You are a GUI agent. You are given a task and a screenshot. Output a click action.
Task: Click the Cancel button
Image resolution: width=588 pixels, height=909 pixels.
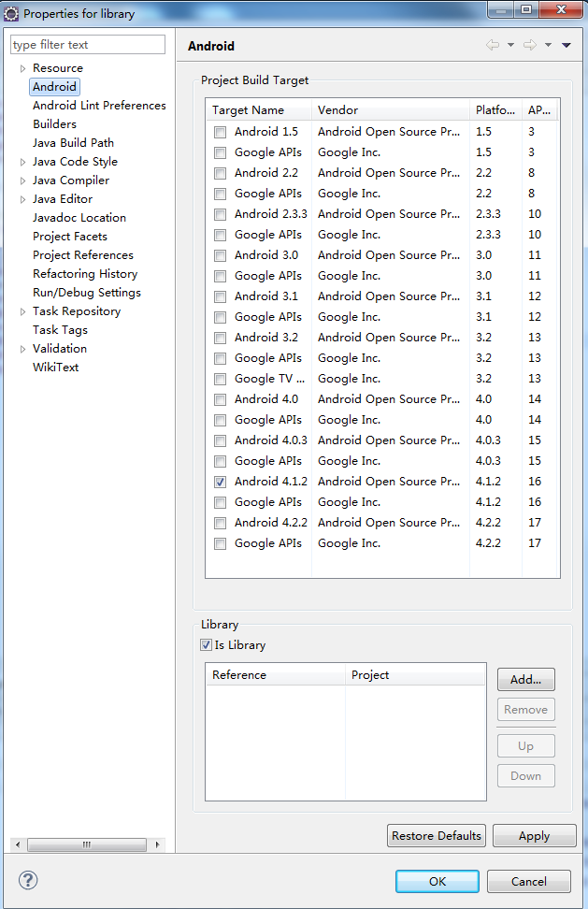pyautogui.click(x=529, y=881)
